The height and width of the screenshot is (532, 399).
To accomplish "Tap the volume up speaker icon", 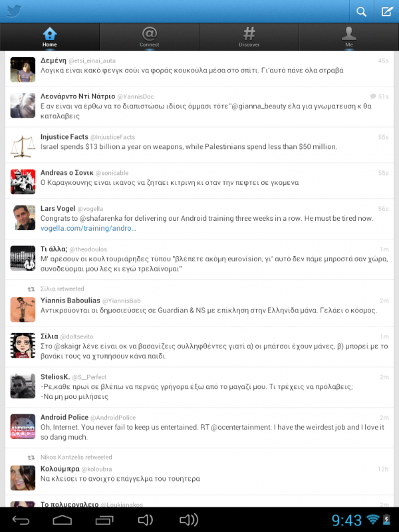I will [189, 520].
